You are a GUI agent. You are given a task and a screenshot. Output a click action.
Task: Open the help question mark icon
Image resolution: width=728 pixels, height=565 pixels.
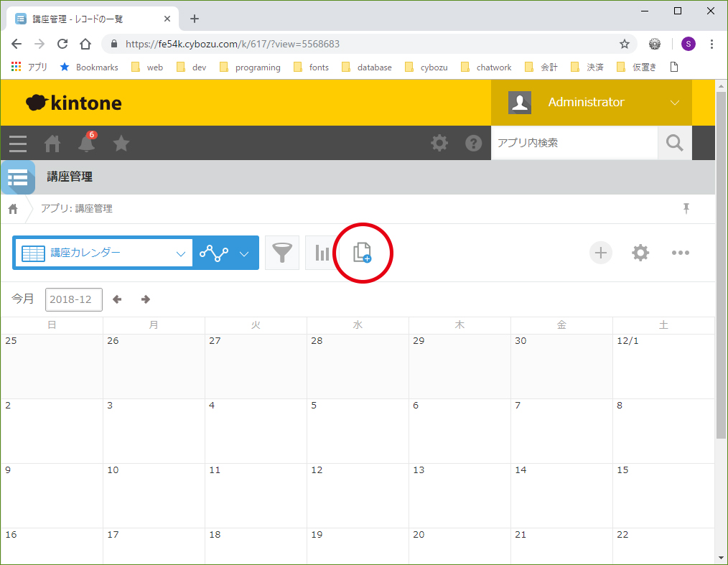pos(474,143)
